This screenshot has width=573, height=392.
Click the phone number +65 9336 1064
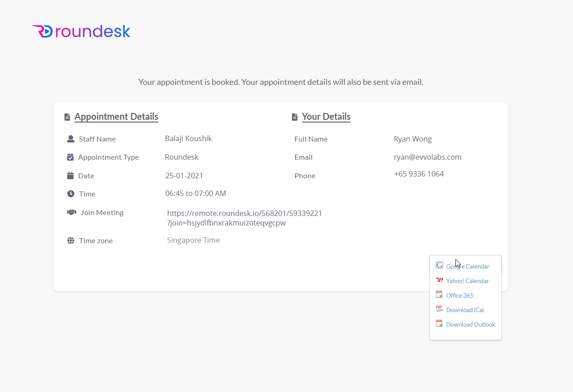pos(419,174)
